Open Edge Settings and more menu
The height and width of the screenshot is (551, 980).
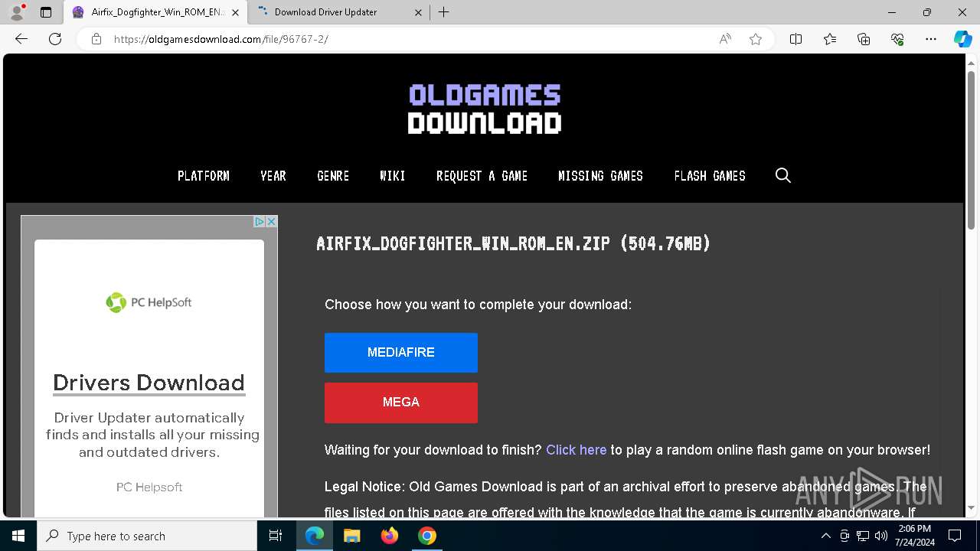pyautogui.click(x=931, y=39)
